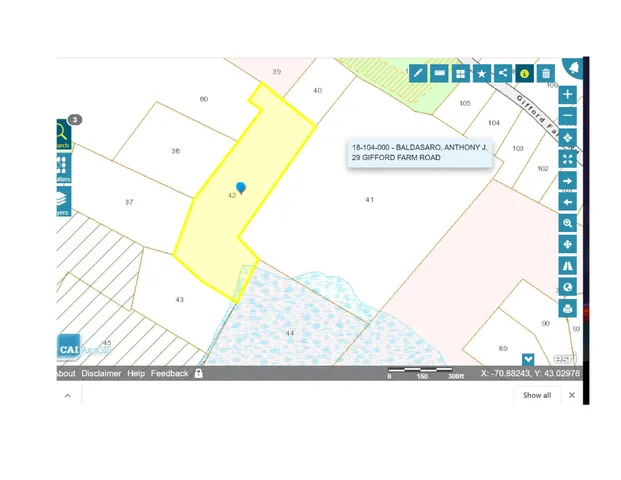Print the map with printer icon

click(x=568, y=309)
